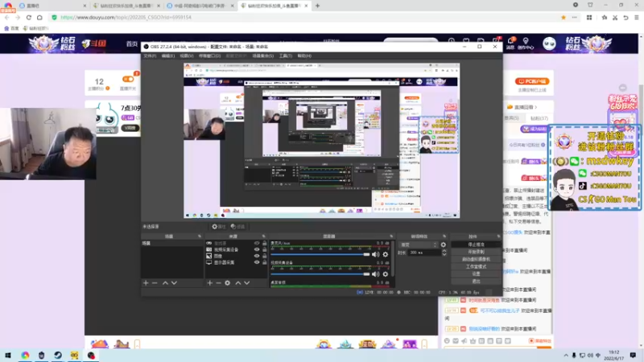The height and width of the screenshot is (362, 644).
Task: Pop out the 来源 dock panel
Action: click(264, 237)
